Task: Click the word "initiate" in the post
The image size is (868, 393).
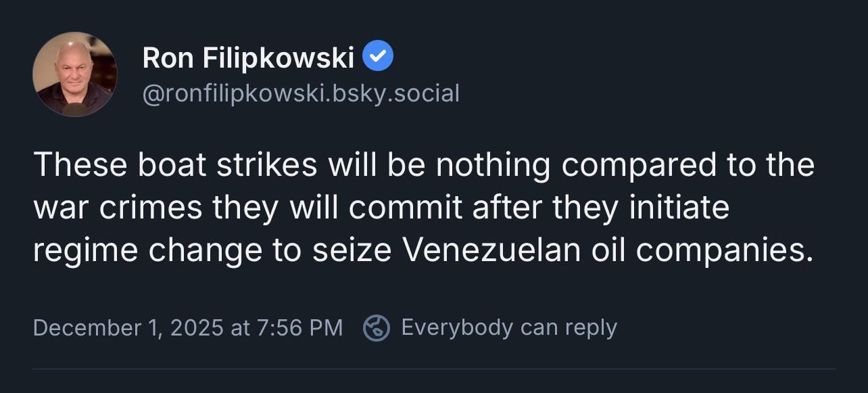Action: point(679,208)
